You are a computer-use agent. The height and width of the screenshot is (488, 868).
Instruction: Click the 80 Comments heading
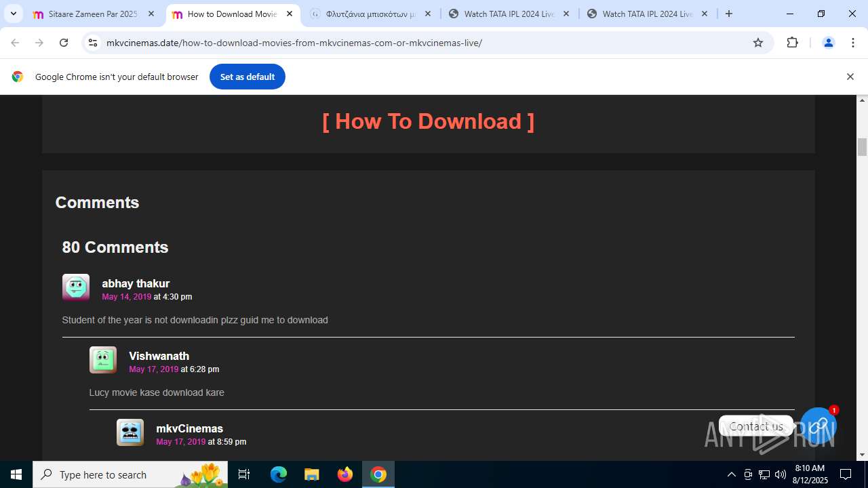click(x=115, y=247)
